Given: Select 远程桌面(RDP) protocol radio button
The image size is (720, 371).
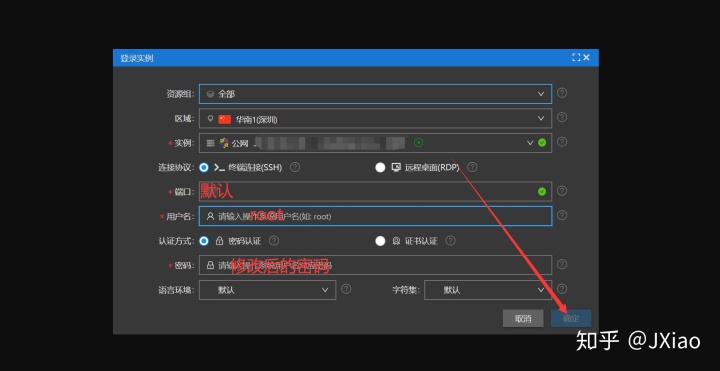Looking at the screenshot, I should pos(380,168).
